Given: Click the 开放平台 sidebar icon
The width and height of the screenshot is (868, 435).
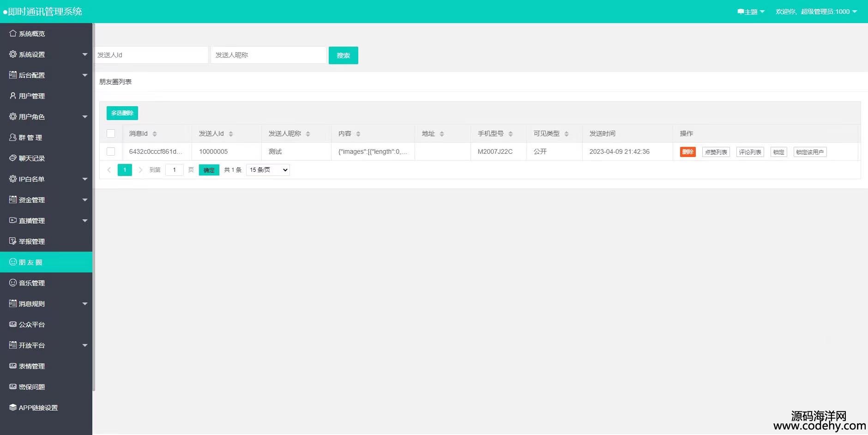Looking at the screenshot, I should 13,345.
